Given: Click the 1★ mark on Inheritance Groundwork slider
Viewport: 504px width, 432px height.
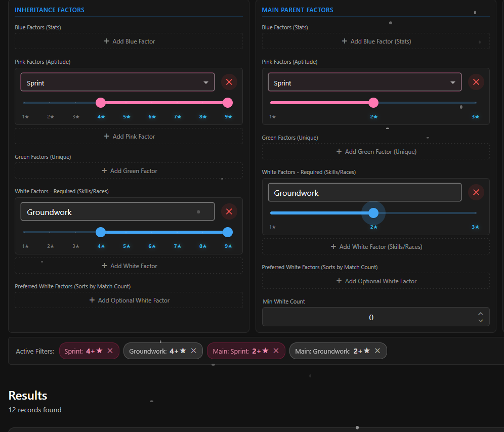Looking at the screenshot, I should pos(25,246).
